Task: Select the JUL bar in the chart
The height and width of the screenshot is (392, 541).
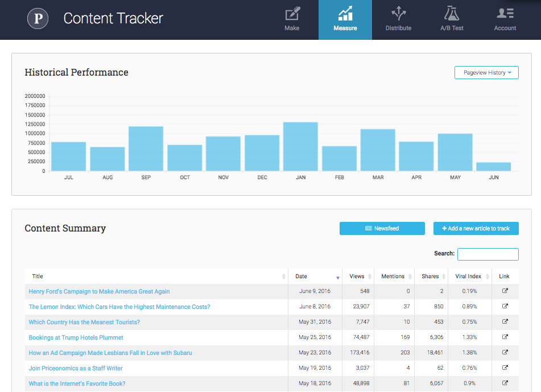Action: coord(69,157)
